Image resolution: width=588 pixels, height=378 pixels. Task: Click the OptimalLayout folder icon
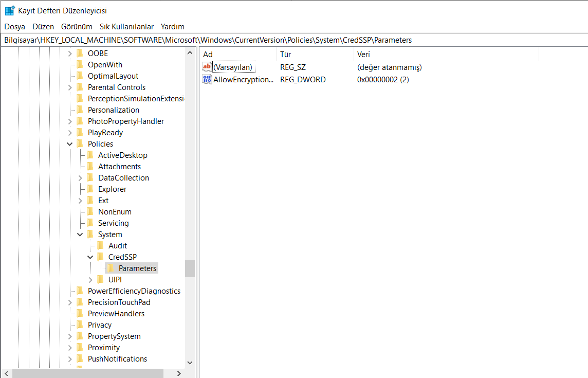point(80,76)
